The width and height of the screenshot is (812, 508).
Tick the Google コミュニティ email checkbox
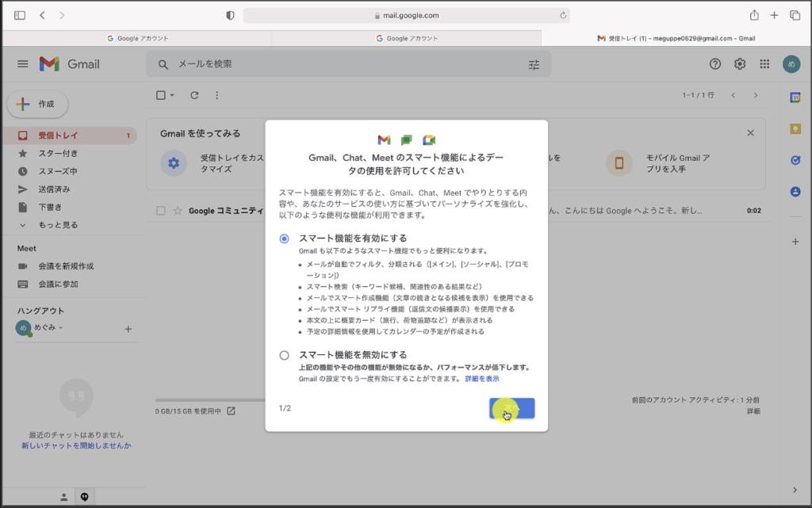pyautogui.click(x=161, y=211)
